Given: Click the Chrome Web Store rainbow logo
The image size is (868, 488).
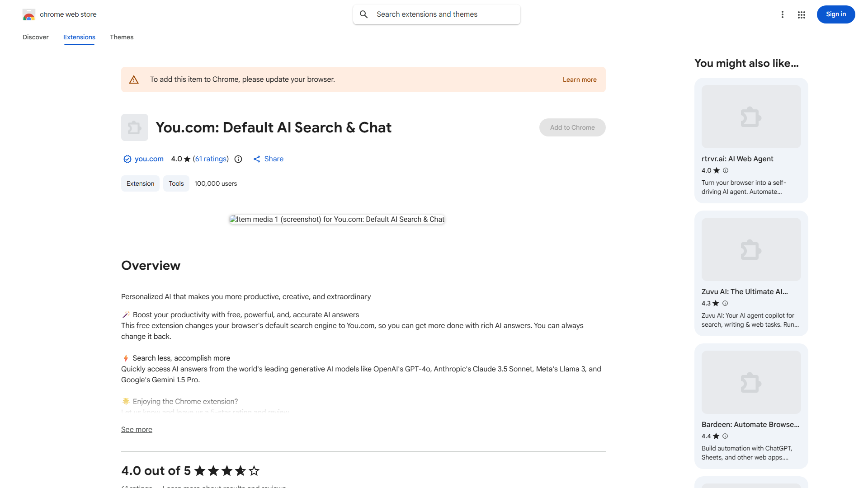Looking at the screenshot, I should pyautogui.click(x=29, y=14).
